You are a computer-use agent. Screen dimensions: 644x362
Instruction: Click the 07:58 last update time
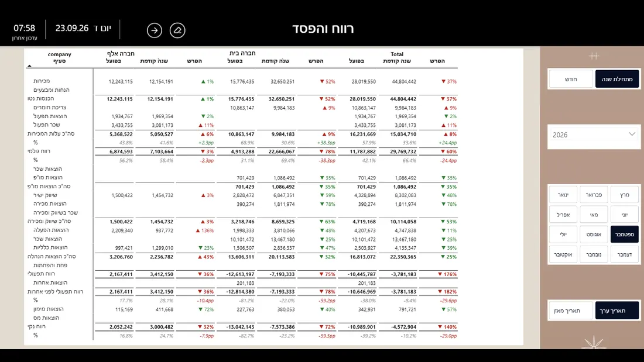point(24,28)
